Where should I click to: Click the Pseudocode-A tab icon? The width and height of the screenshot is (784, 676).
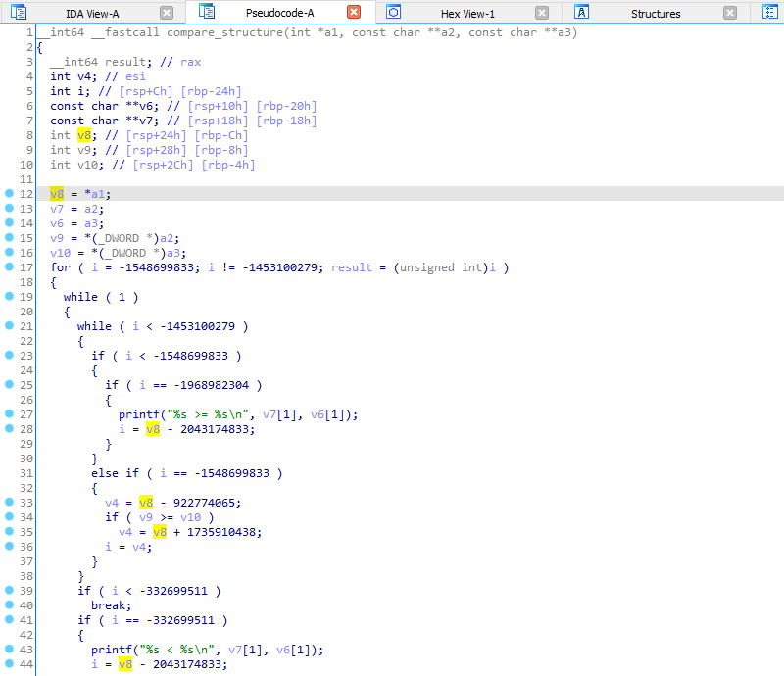tap(207, 11)
